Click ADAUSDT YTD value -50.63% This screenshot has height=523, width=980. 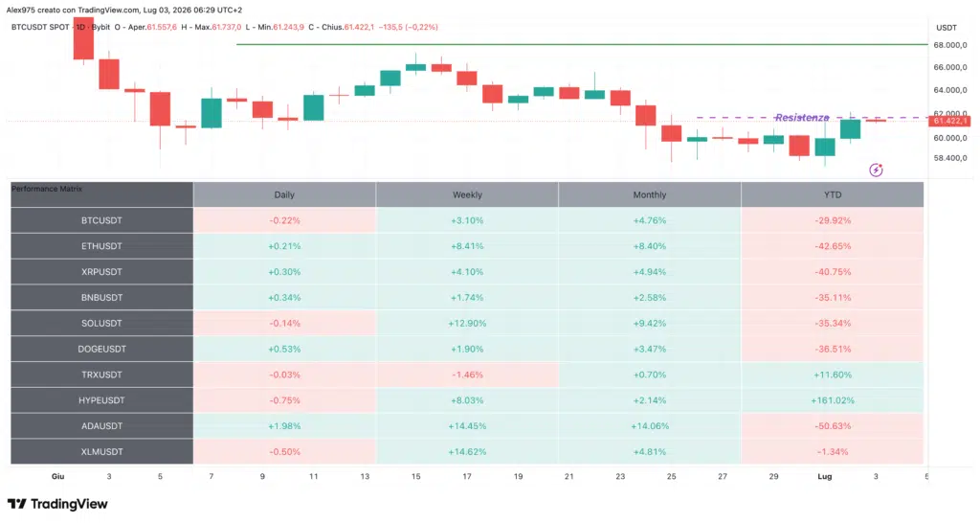pyautogui.click(x=833, y=425)
